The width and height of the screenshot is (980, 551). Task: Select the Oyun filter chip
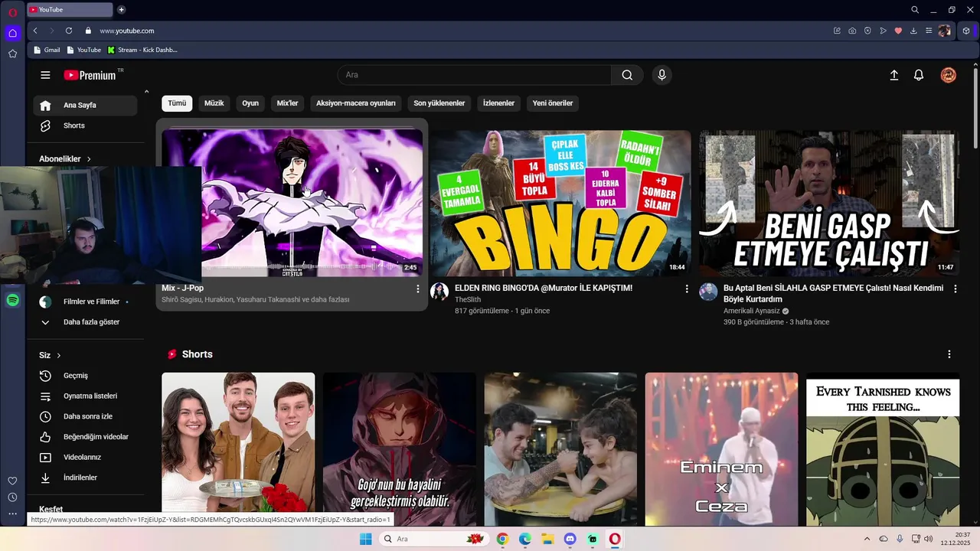(250, 103)
